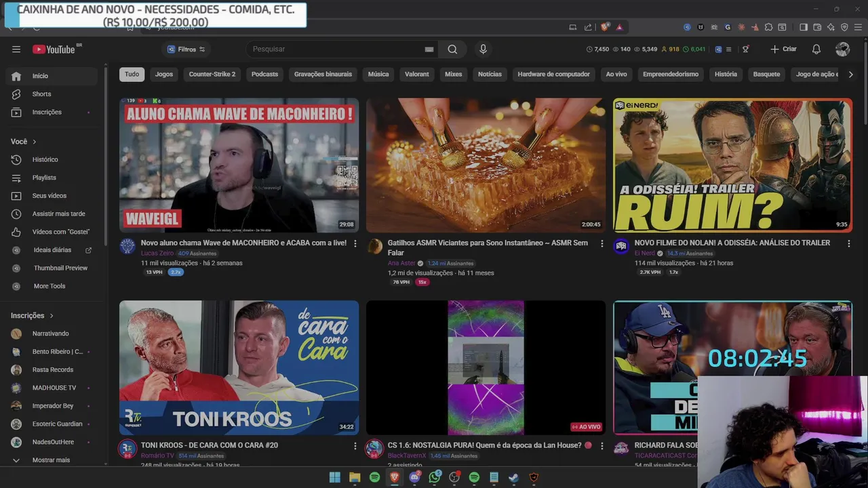Click the G extension icon in toolbar

point(728,27)
